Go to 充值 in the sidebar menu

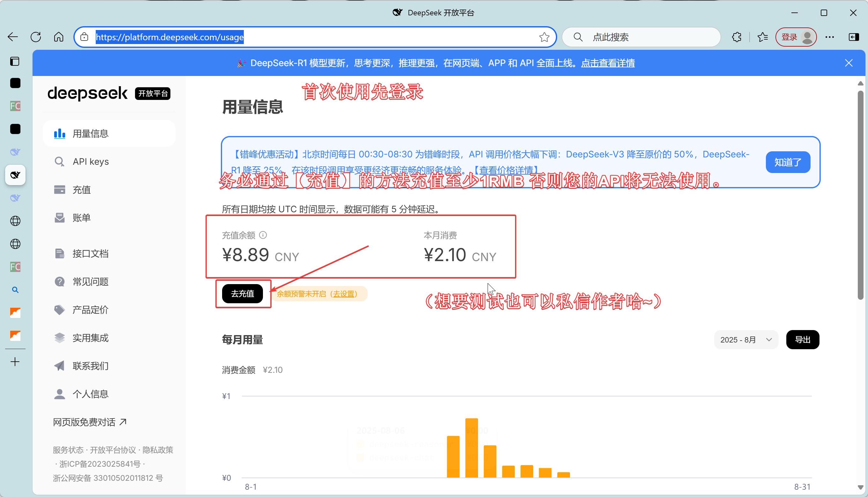tap(109, 189)
